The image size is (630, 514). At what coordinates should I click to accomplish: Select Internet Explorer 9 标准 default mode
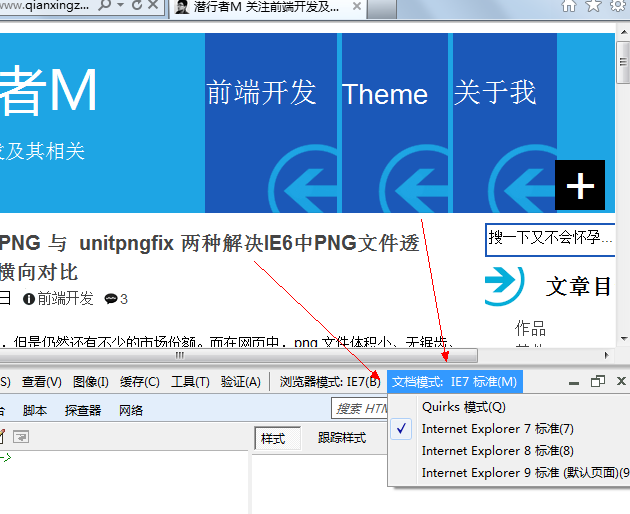pos(526,473)
